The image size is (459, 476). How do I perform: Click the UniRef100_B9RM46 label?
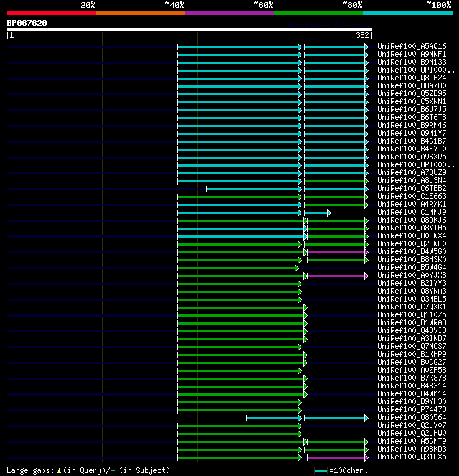click(x=412, y=125)
